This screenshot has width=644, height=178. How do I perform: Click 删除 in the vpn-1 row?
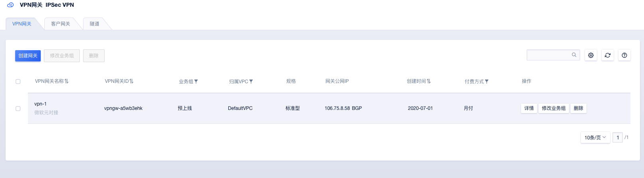point(579,108)
